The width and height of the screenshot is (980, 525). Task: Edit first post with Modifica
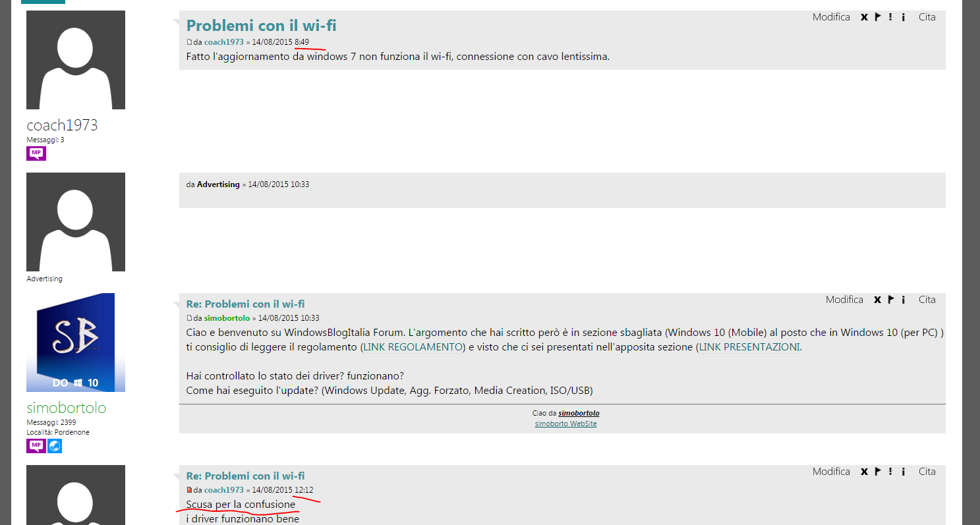(x=831, y=17)
